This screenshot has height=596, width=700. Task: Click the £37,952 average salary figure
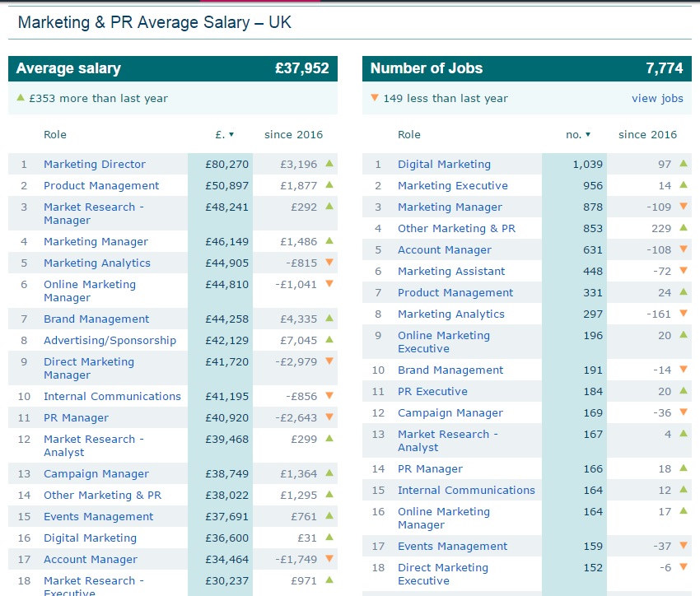tap(301, 68)
